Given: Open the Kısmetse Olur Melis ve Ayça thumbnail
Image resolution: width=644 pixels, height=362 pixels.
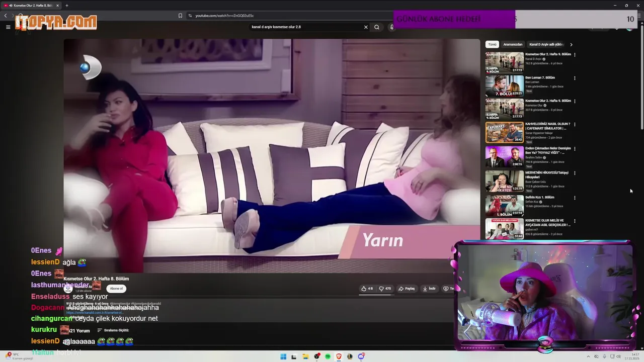Looking at the screenshot, I should [x=504, y=229].
